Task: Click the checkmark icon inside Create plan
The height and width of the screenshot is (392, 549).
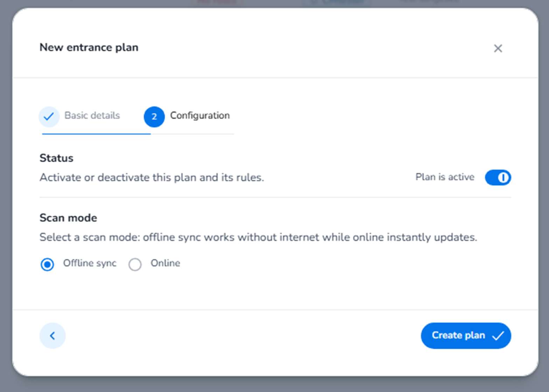Action: (498, 336)
